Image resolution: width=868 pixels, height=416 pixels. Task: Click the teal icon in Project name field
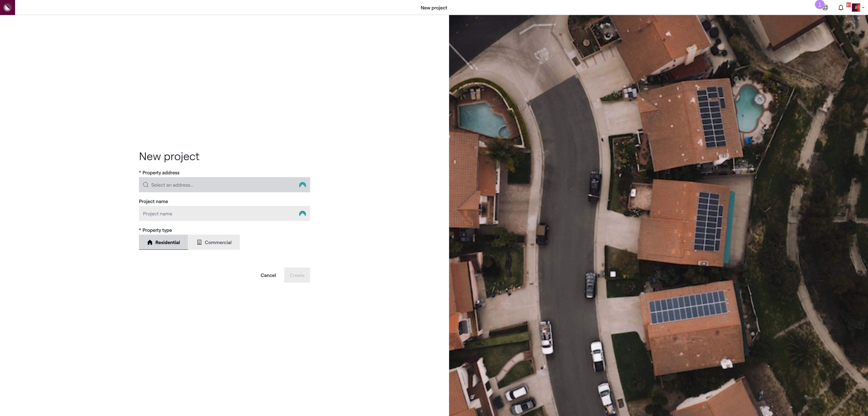pyautogui.click(x=303, y=213)
